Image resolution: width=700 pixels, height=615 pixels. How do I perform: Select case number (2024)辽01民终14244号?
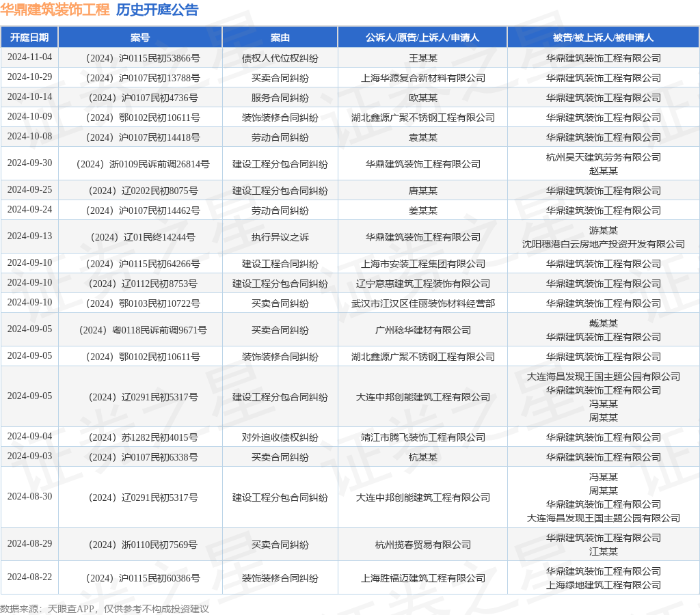click(143, 237)
